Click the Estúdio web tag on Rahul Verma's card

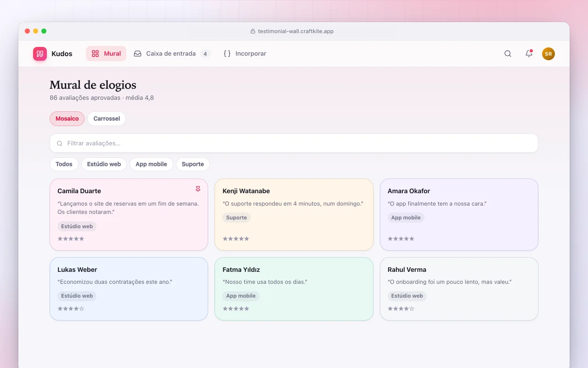click(x=407, y=296)
